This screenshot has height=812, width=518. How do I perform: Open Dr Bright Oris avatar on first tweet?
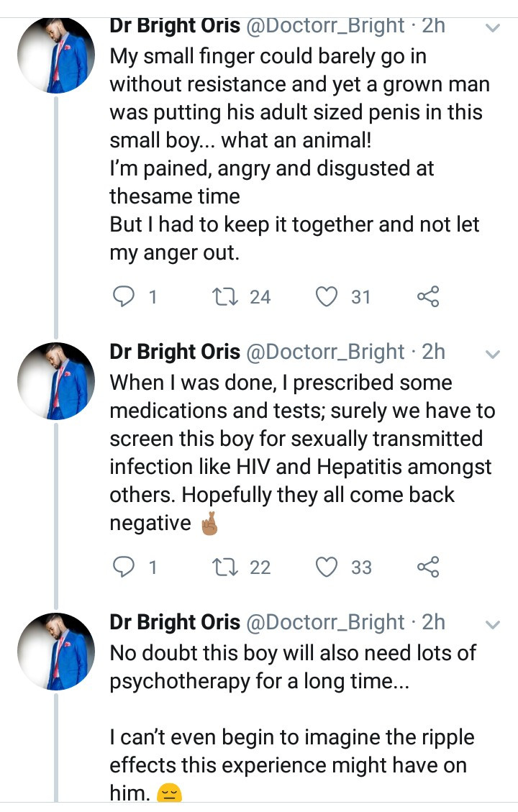[56, 55]
